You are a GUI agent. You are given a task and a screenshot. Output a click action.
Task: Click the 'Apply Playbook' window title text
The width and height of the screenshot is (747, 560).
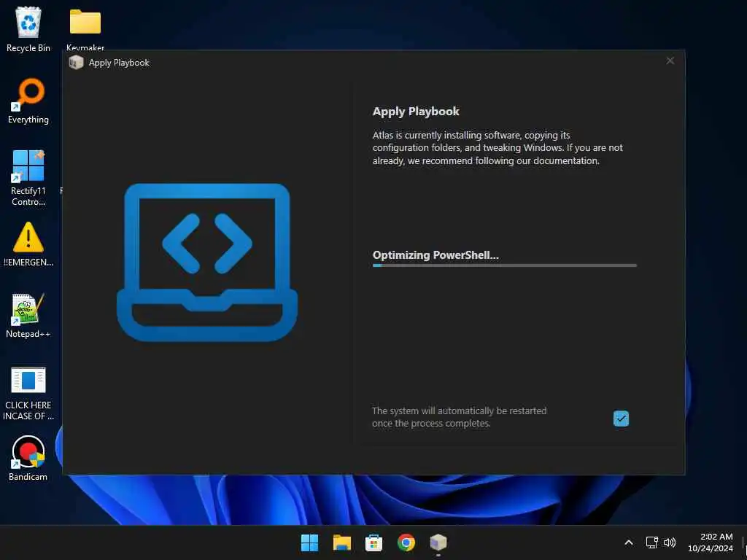coord(119,63)
